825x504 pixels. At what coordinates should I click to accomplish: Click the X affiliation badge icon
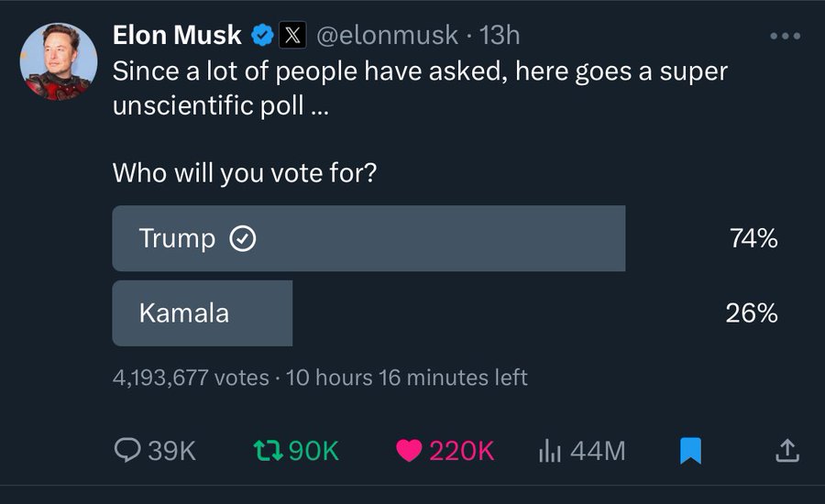tap(292, 36)
